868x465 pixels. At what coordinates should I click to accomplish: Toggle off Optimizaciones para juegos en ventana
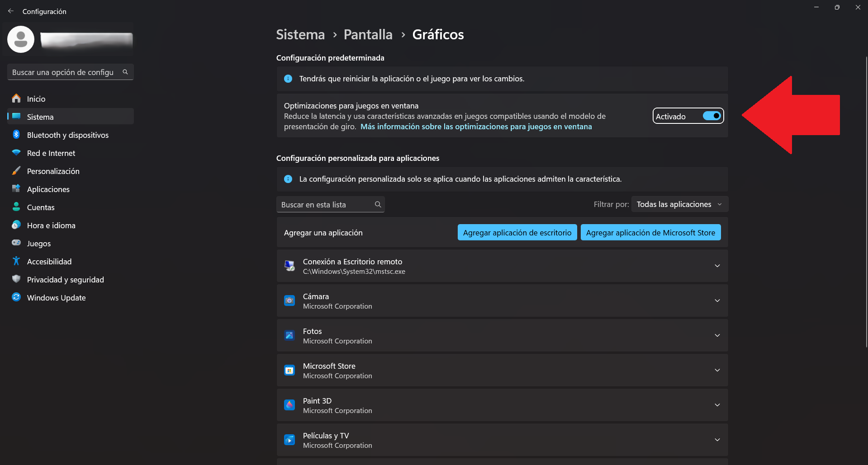(x=711, y=116)
